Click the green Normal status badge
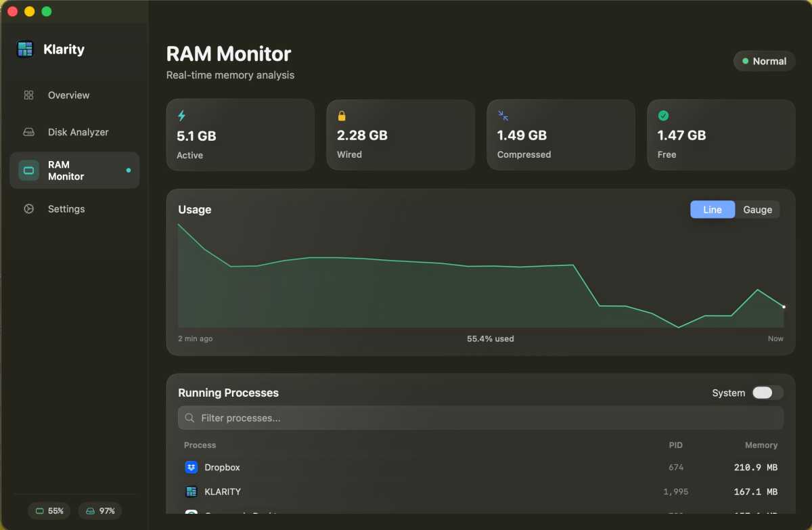Image resolution: width=812 pixels, height=530 pixels. tap(764, 61)
